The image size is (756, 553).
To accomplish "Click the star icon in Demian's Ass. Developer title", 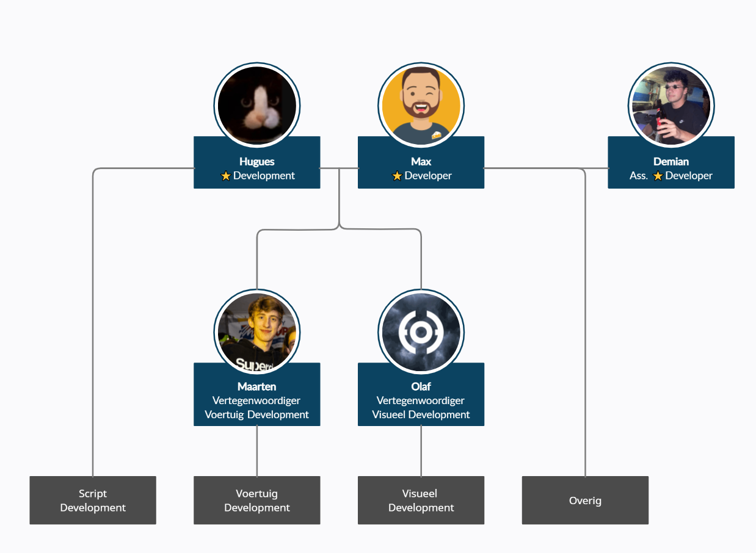I will 658,176.
